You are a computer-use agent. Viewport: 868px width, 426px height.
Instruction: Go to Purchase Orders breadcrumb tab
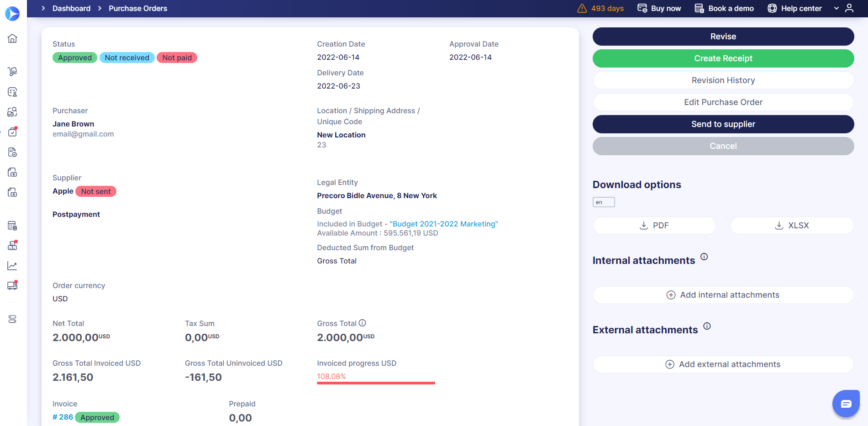pos(137,8)
